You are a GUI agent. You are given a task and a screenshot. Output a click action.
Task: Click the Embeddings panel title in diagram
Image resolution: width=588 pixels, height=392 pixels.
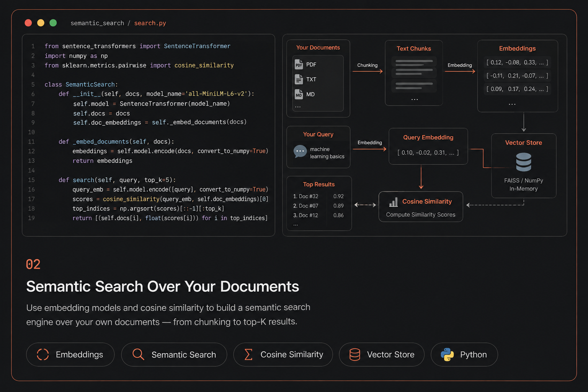point(518,49)
